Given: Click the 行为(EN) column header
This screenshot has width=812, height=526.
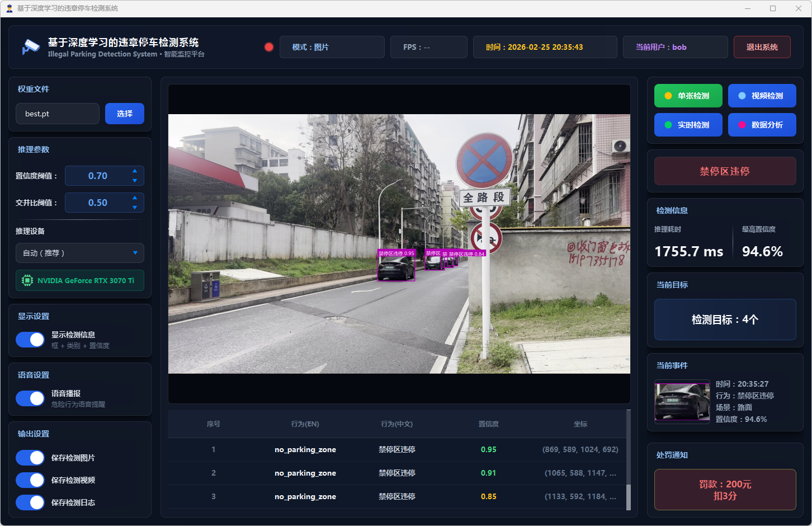Looking at the screenshot, I should pyautogui.click(x=305, y=424).
